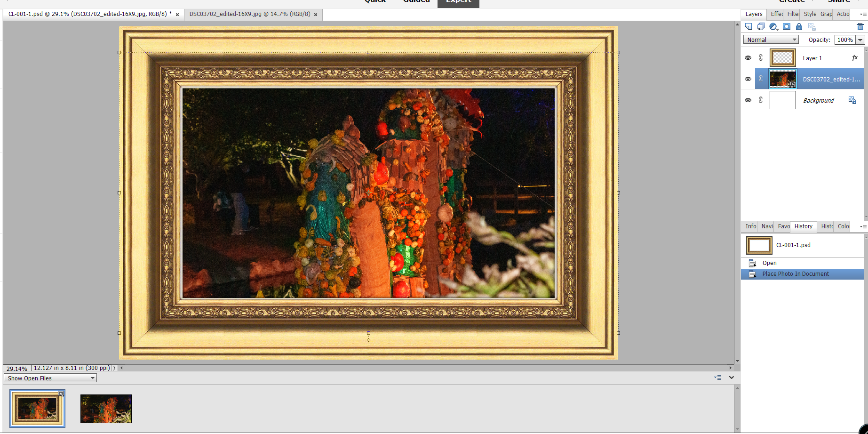The height and width of the screenshot is (434, 868).
Task: Lock transparent pixels on the layer
Action: coord(812,26)
